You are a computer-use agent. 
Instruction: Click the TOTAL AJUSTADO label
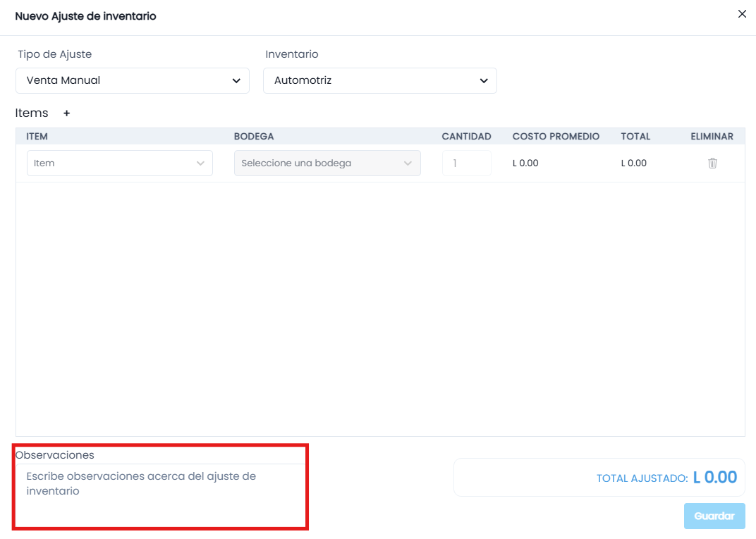[x=642, y=478]
